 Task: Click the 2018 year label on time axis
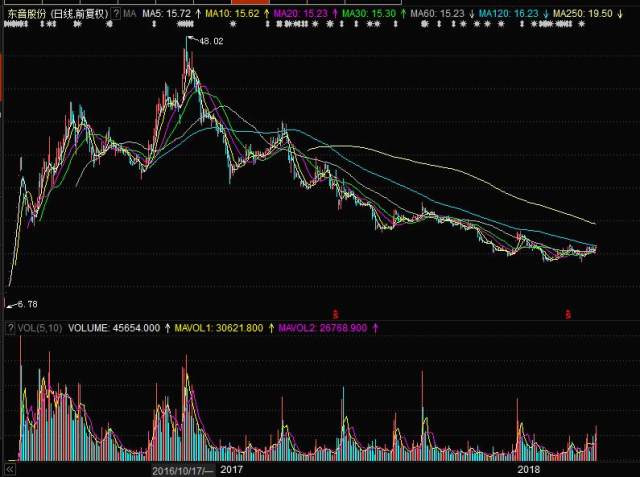pyautogui.click(x=530, y=468)
